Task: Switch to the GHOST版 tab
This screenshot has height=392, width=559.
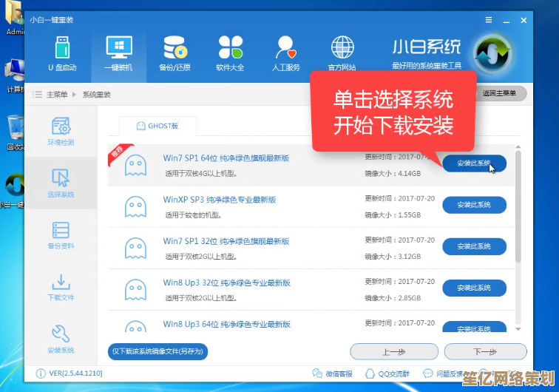Action: coord(157,126)
